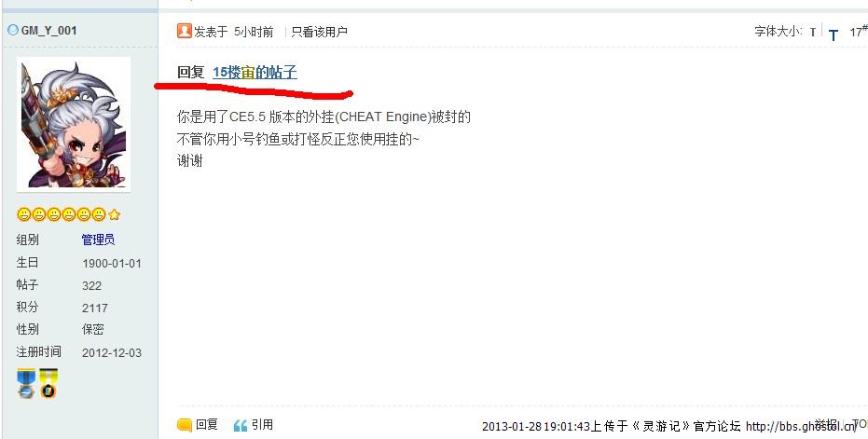
Task: Click the blue quote marks icon
Action: click(x=241, y=425)
